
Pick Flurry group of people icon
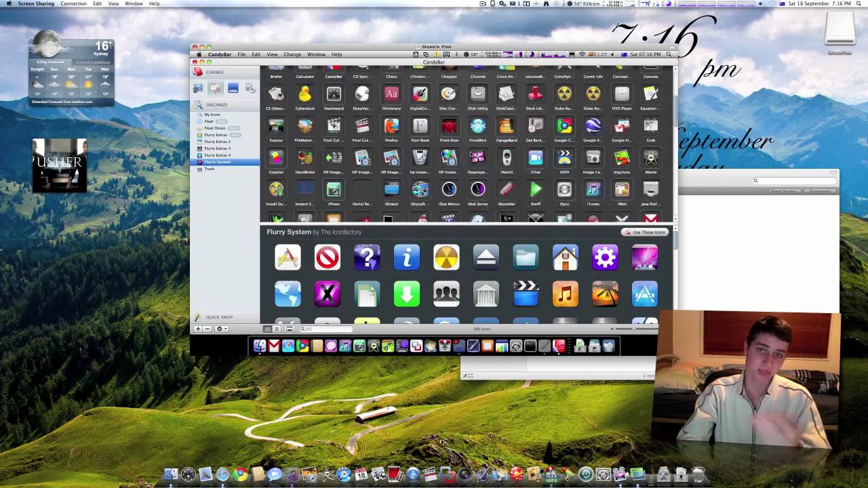point(446,294)
